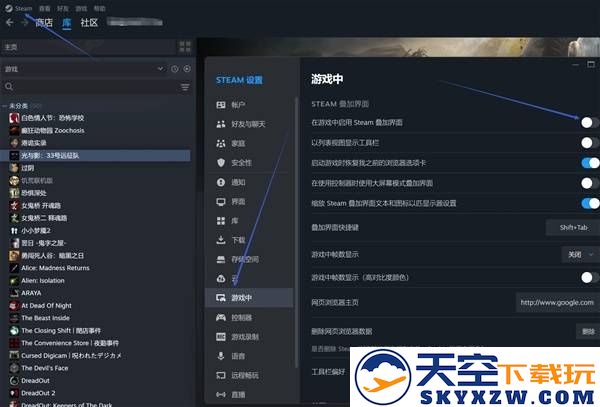
Task: Click the recent activity clock icon
Action: 175,69
